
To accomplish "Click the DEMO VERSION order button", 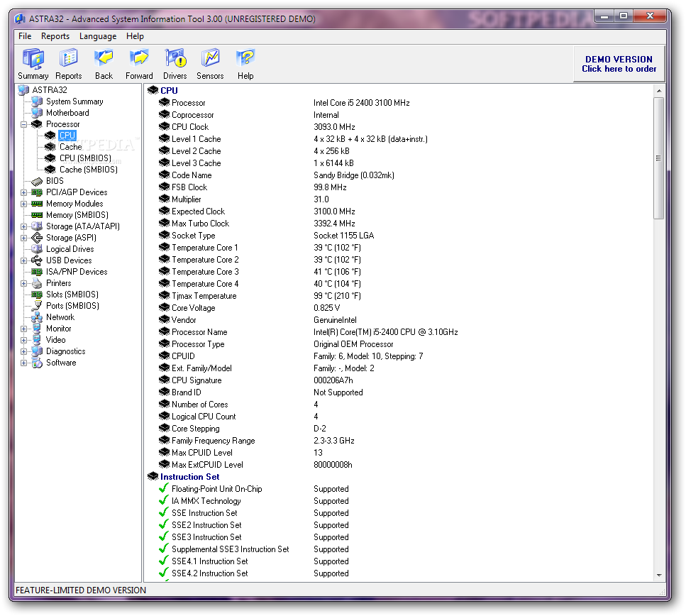I will coord(619,64).
